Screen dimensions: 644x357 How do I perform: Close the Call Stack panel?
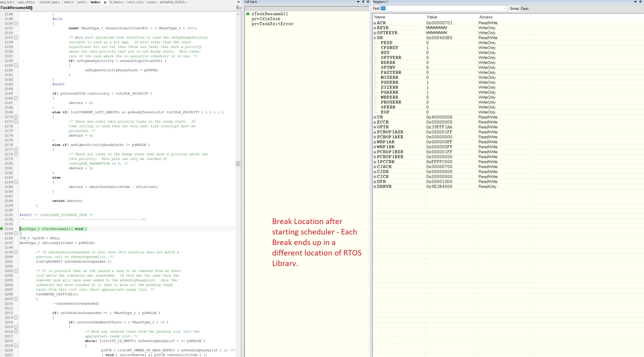(368, 2)
